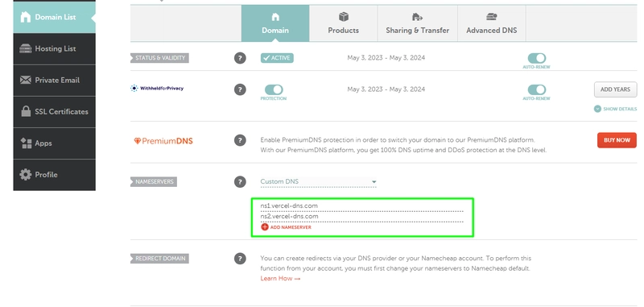Viewport: 644px width, 307px height.
Task: Open the Learn How link
Action: tap(280, 279)
